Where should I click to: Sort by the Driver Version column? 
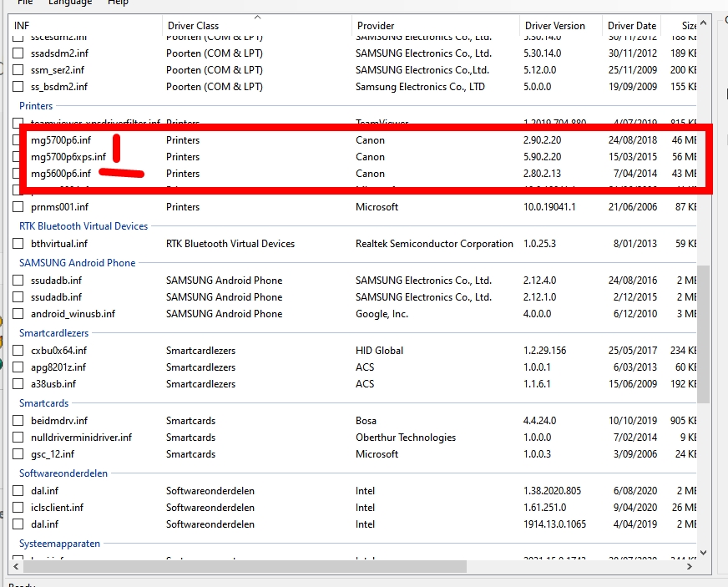point(556,26)
